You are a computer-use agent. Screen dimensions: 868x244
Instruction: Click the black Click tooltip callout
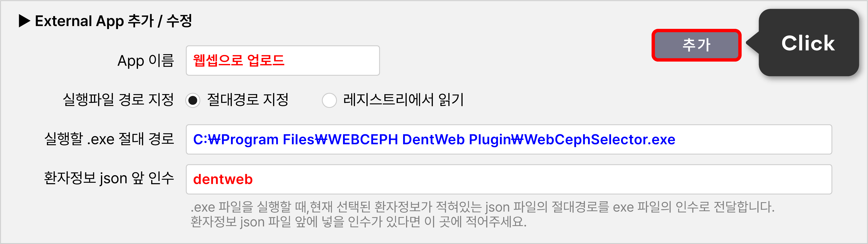click(x=808, y=43)
